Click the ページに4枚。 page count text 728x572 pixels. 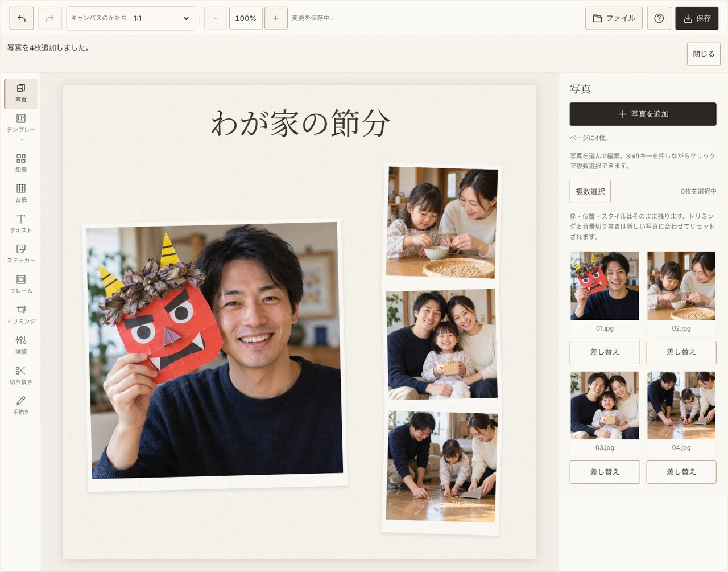[589, 138]
